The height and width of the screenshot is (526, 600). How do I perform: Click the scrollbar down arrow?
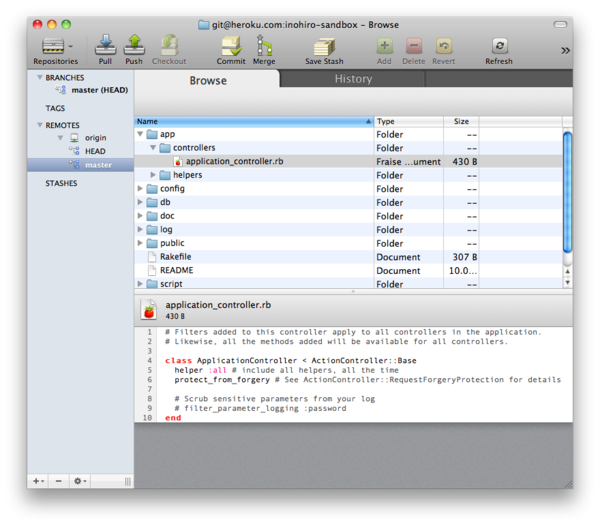click(568, 282)
